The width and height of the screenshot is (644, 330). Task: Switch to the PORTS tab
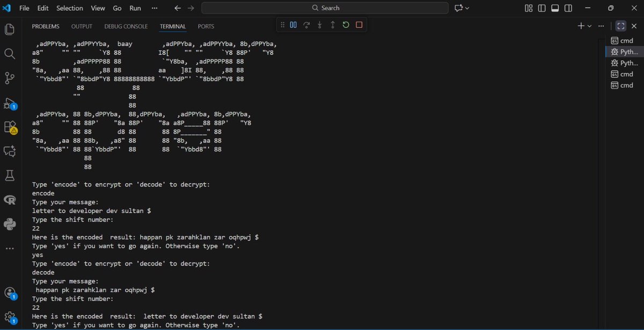206,26
